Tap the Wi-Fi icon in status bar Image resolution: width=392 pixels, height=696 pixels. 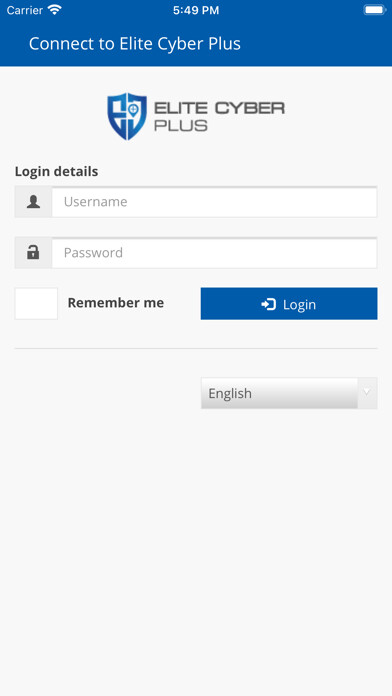point(55,10)
